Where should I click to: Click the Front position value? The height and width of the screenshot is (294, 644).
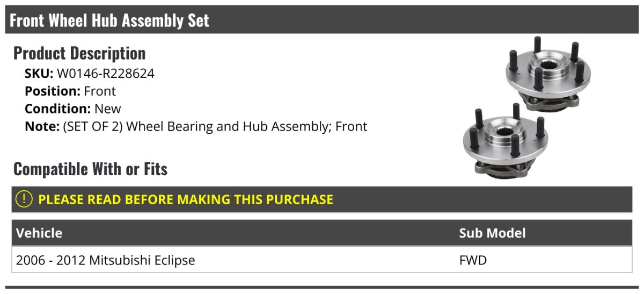pos(100,91)
